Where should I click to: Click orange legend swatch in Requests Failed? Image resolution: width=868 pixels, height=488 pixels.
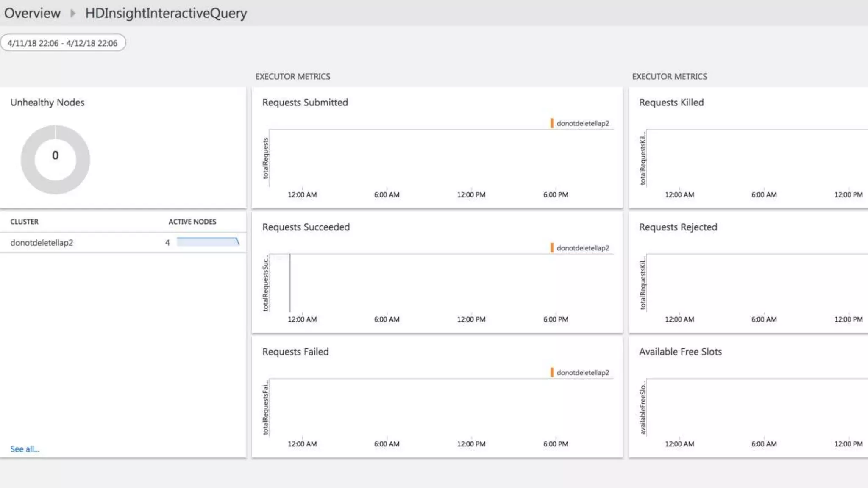point(552,372)
